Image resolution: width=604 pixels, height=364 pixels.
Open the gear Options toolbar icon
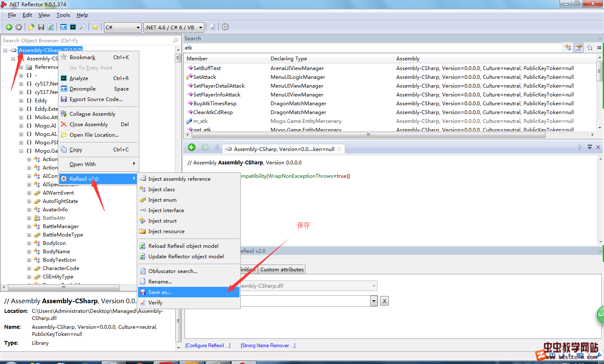(x=225, y=27)
